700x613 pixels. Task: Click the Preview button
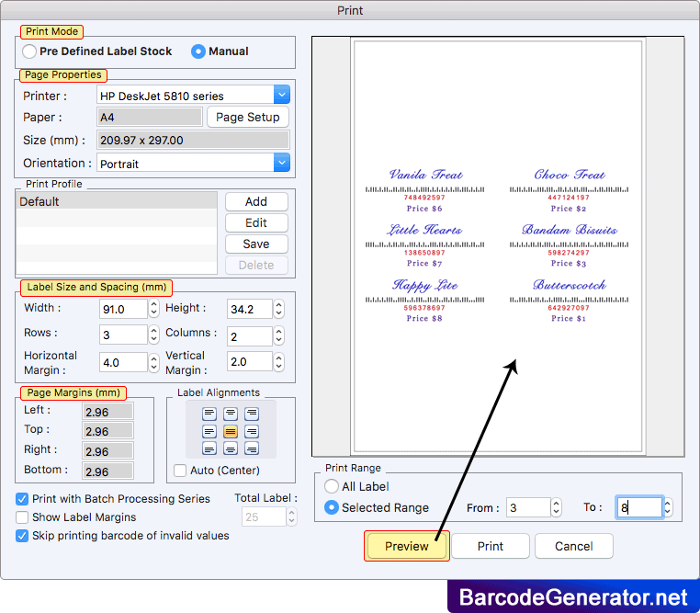(x=407, y=546)
